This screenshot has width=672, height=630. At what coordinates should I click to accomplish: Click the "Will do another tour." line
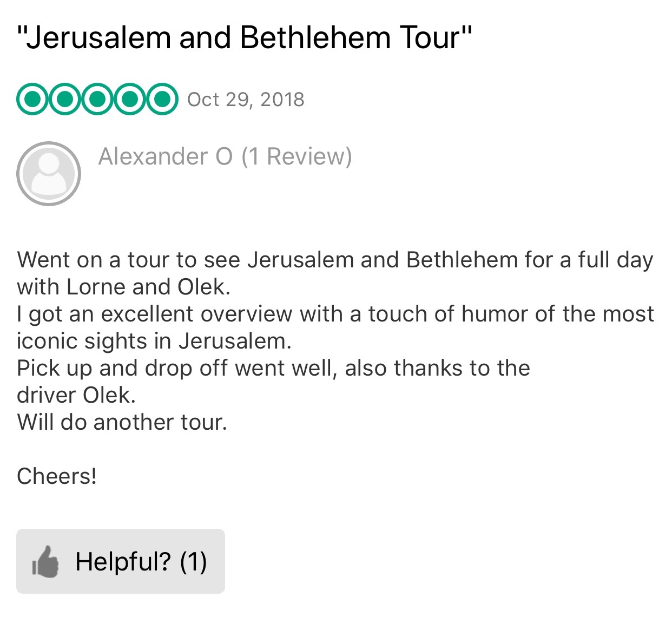[122, 422]
